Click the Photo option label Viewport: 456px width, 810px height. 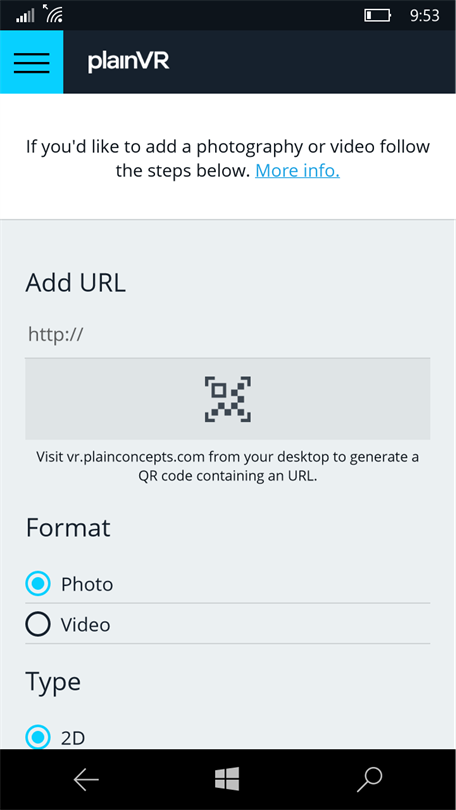[x=87, y=584]
